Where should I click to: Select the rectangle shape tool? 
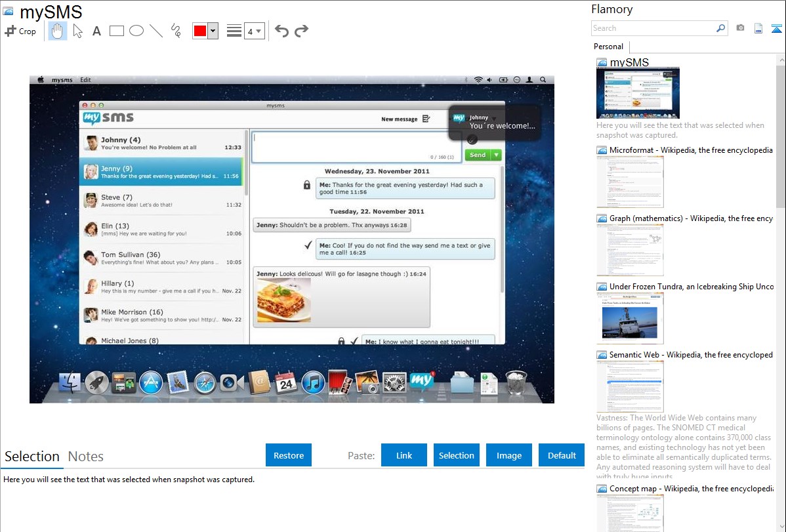116,31
